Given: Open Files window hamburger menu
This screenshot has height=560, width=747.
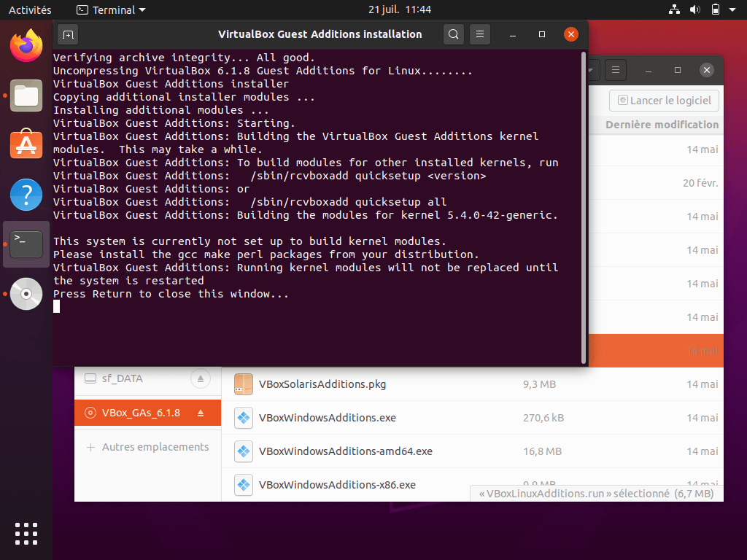Looking at the screenshot, I should (616, 70).
